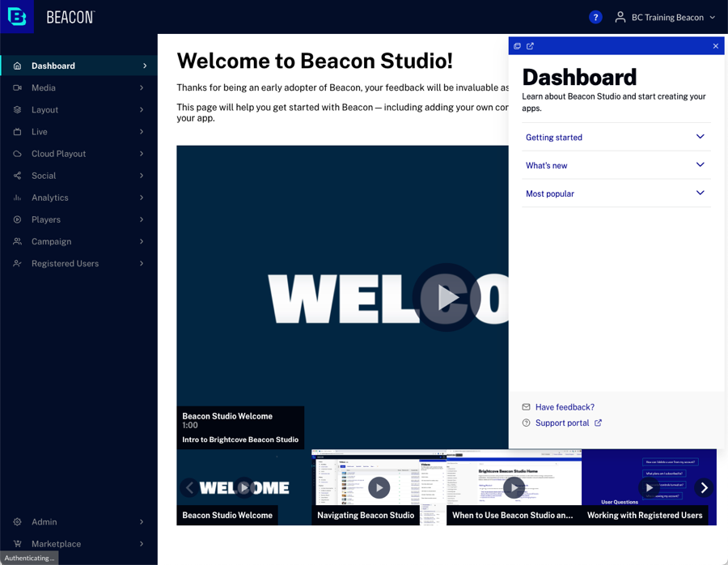
Task: Click the Cloud Playout cloud icon
Action: [17, 153]
